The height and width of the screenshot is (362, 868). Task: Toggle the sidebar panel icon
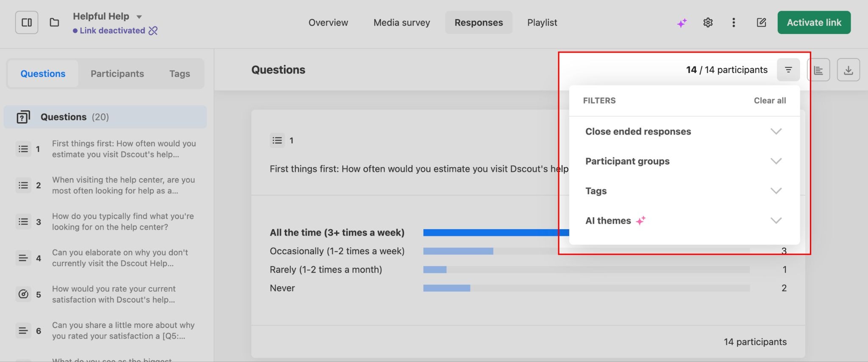point(27,22)
